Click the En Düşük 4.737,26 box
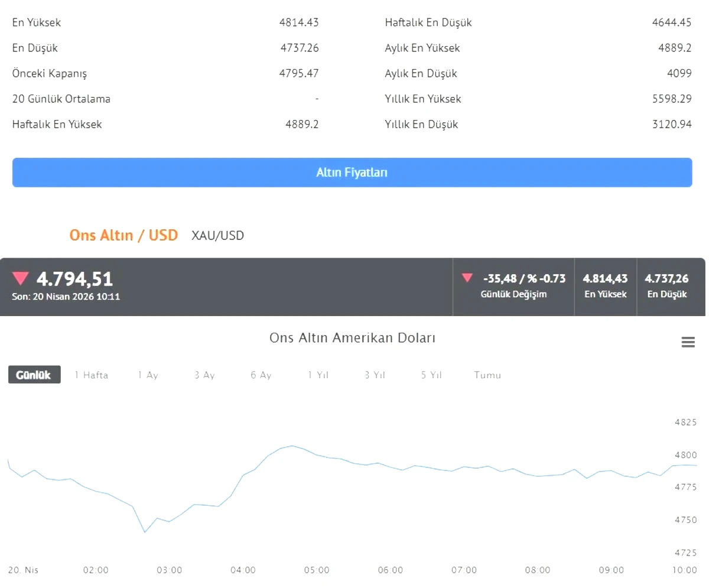 tap(666, 285)
